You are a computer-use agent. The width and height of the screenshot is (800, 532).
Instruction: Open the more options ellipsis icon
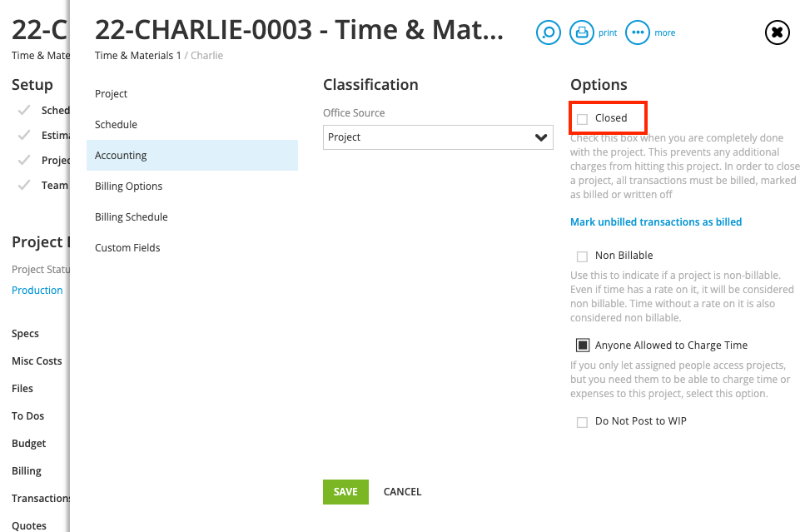click(x=637, y=32)
